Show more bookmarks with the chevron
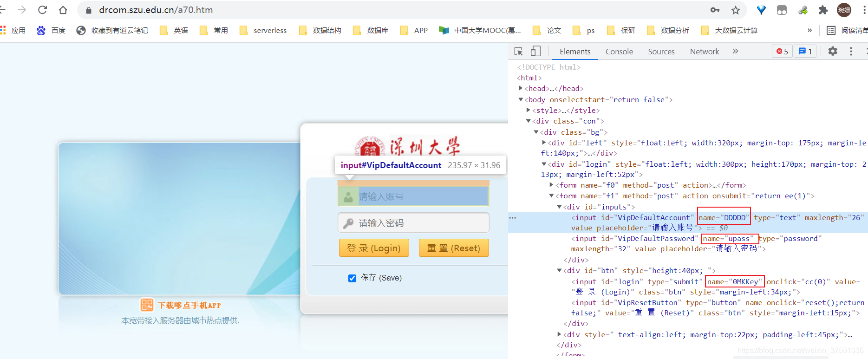Viewport: 868px width, 359px height. coord(810,30)
